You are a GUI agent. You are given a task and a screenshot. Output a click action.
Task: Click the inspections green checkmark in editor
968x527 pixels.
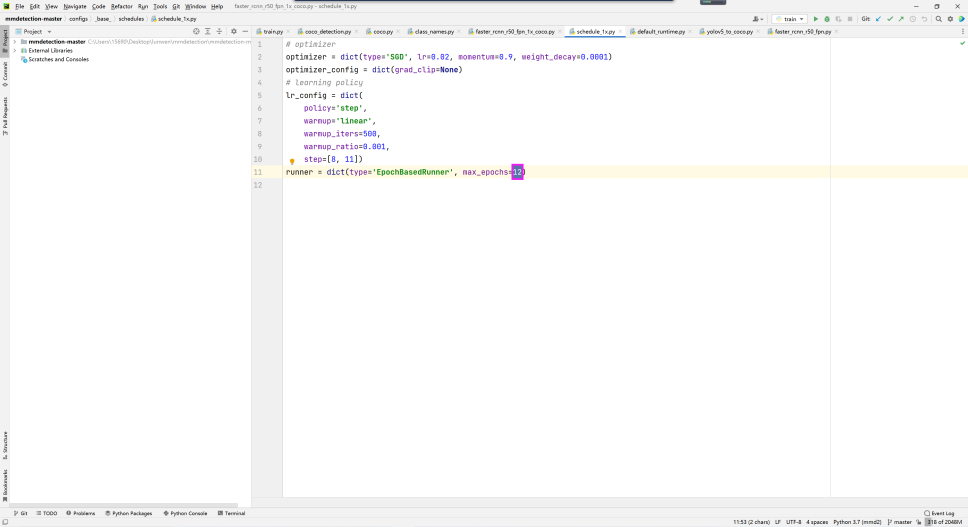tap(962, 43)
